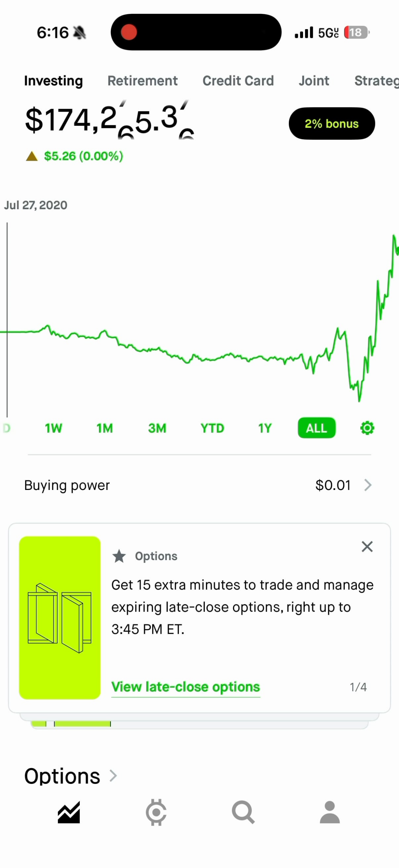The width and height of the screenshot is (399, 868).
Task: Switch to the Credit Card tab
Action: point(238,81)
